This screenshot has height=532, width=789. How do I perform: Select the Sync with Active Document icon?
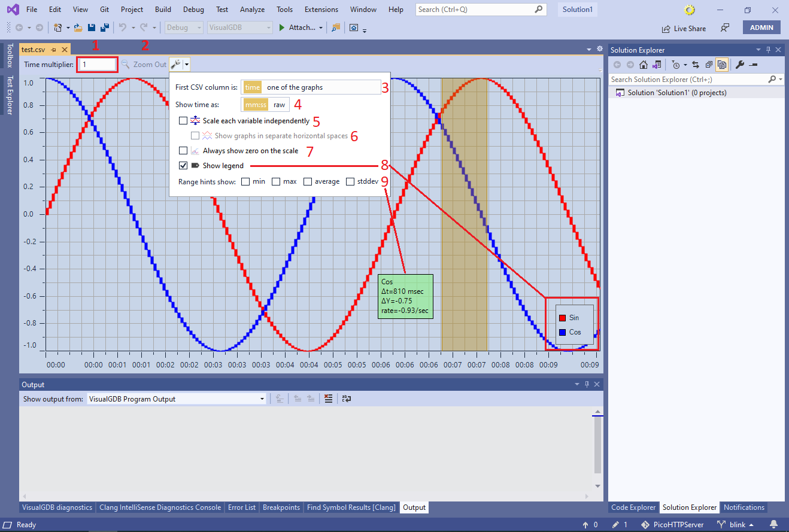coord(695,65)
